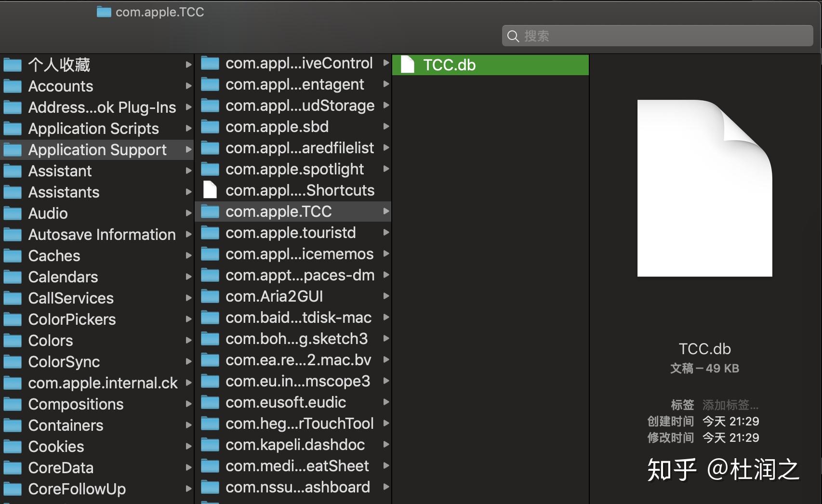
Task: Select the com.kapeli.dashdoc folder icon
Action: (x=210, y=444)
